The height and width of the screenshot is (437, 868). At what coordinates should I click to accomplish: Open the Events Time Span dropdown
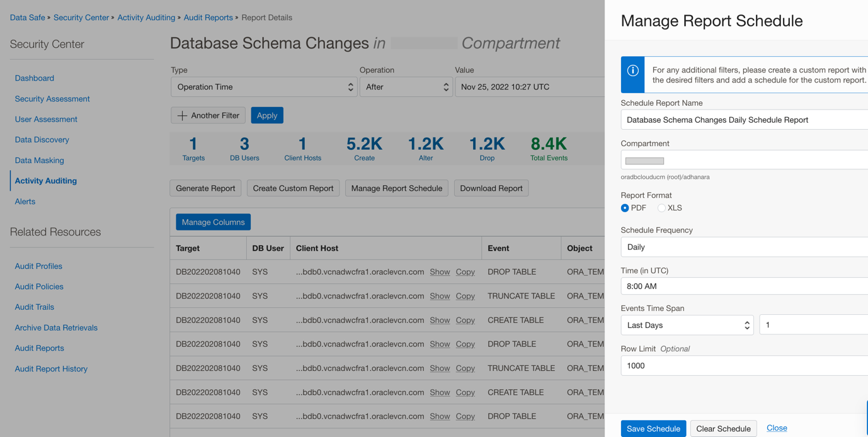click(686, 325)
